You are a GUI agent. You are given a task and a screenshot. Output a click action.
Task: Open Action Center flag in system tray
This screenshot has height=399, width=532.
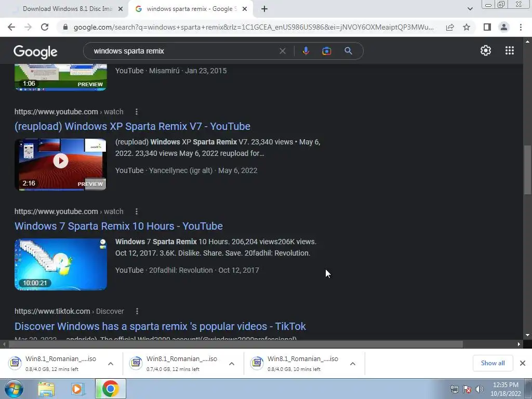tap(467, 389)
